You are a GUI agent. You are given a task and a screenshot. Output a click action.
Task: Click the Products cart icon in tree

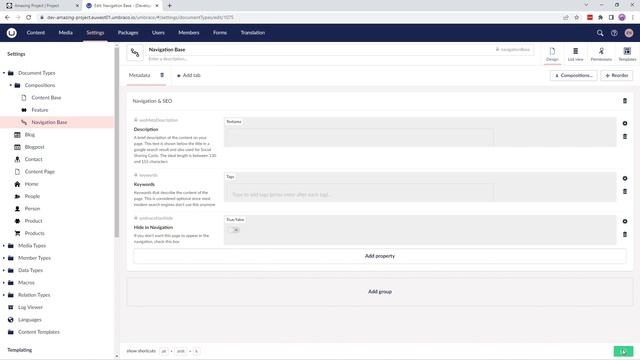tap(17, 233)
